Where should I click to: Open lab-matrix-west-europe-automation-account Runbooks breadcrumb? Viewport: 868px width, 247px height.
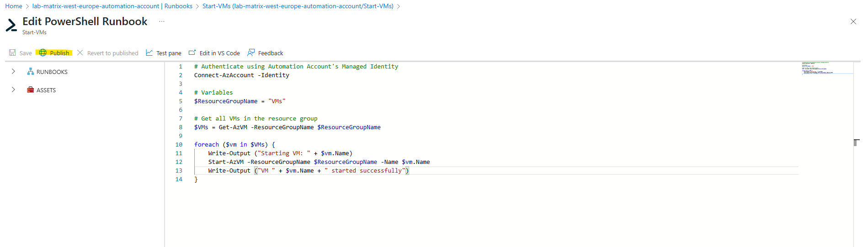click(112, 6)
